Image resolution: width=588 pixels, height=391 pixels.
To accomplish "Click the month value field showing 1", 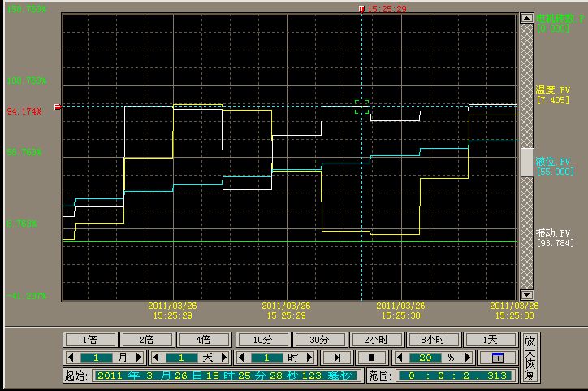I will click(96, 358).
